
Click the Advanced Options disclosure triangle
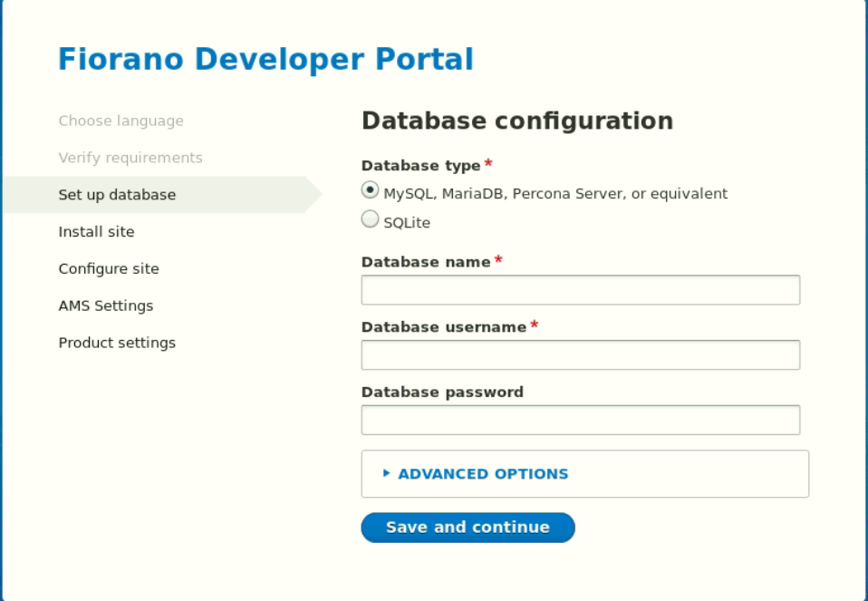click(386, 473)
